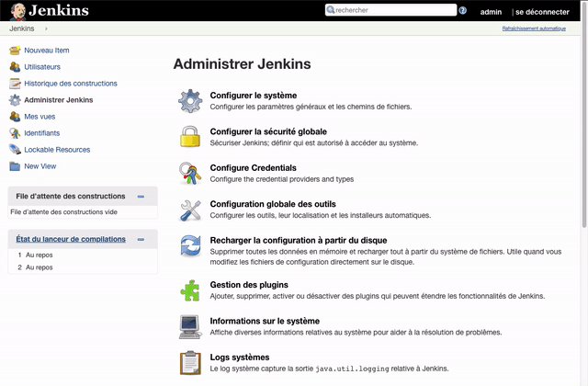
Task: Open New View in the side menu
Action: [x=40, y=165]
